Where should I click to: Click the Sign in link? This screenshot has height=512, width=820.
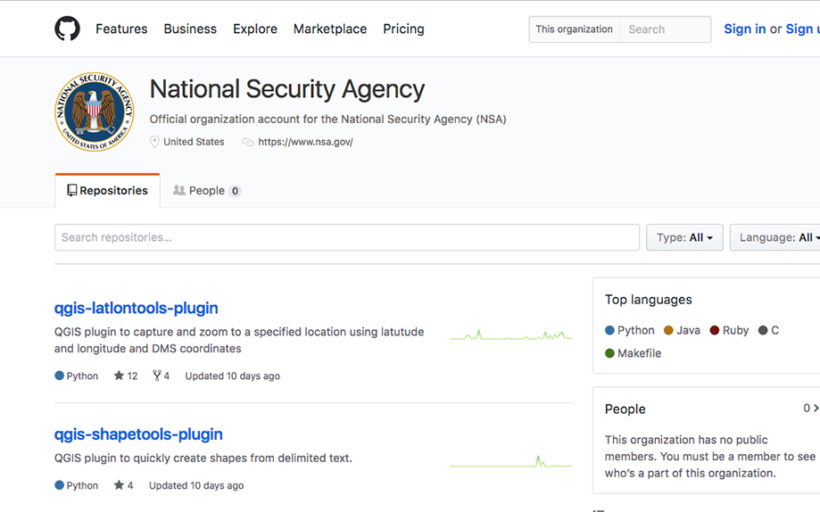click(x=745, y=29)
